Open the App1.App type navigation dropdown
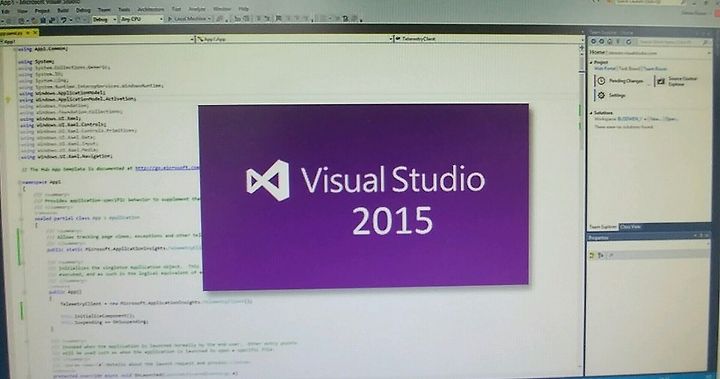The width and height of the screenshot is (720, 379). pos(294,40)
